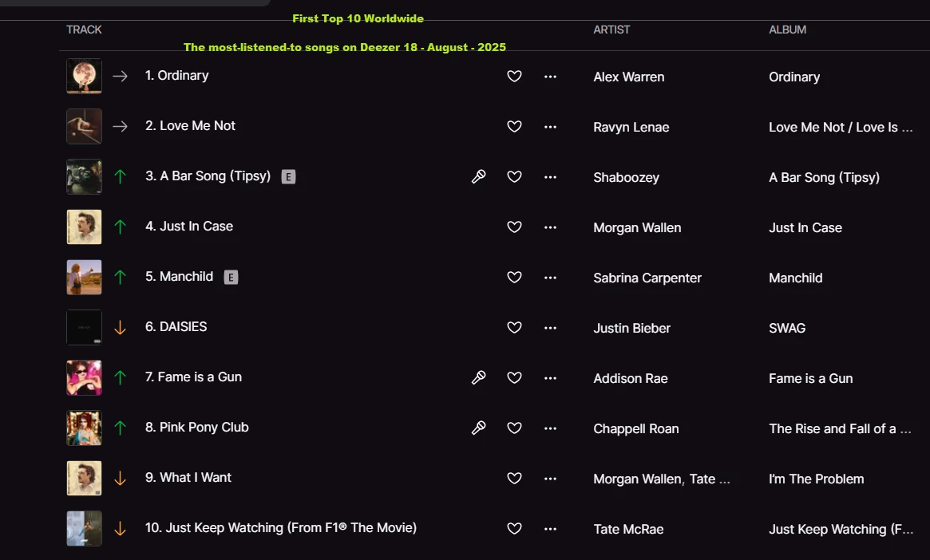The height and width of the screenshot is (560, 930).
Task: Open artist page for Sabrina Carpenter
Action: [647, 278]
